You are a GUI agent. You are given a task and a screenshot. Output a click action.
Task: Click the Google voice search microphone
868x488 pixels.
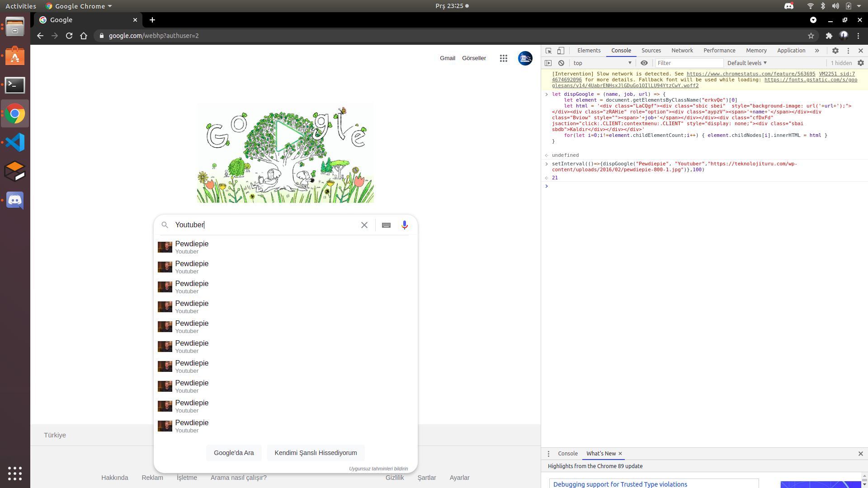(x=405, y=225)
